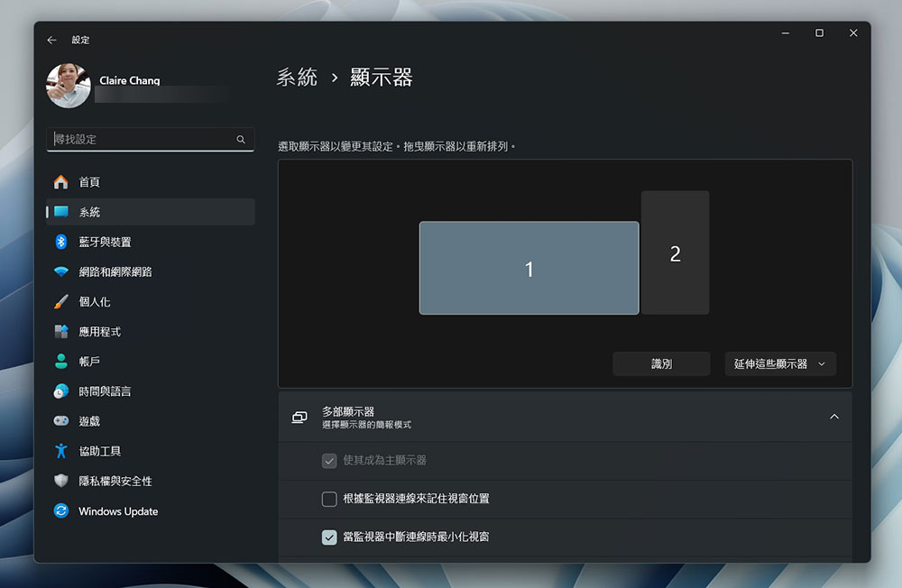The height and width of the screenshot is (588, 902).
Task: Open the 延伸這些顯示器 dropdown
Action: pyautogui.click(x=780, y=363)
